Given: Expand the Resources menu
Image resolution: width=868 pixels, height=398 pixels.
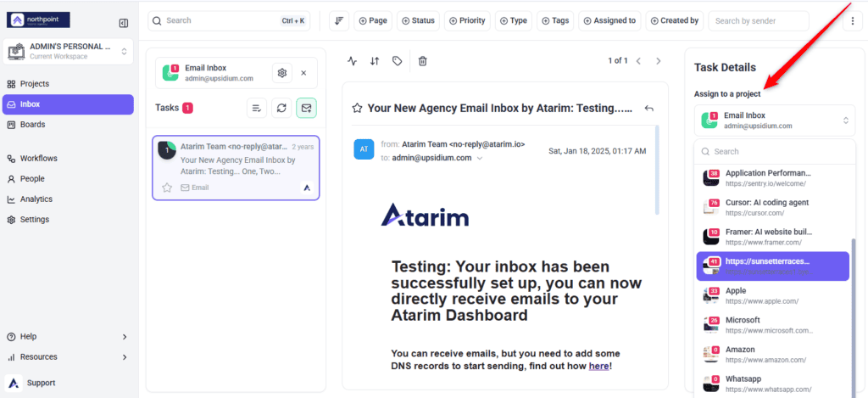Looking at the screenshot, I should [x=68, y=357].
